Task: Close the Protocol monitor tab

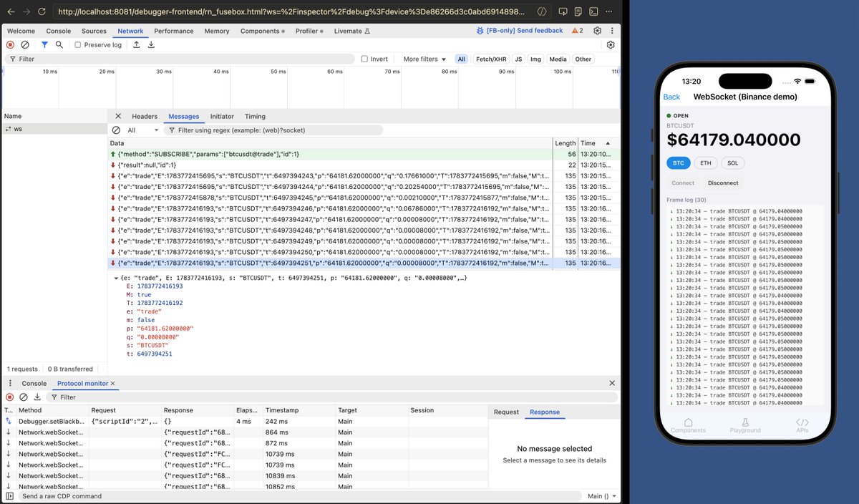Action: [112, 384]
